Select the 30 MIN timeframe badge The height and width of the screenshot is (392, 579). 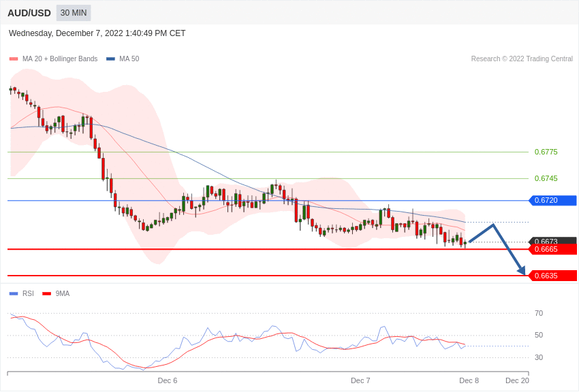[74, 13]
